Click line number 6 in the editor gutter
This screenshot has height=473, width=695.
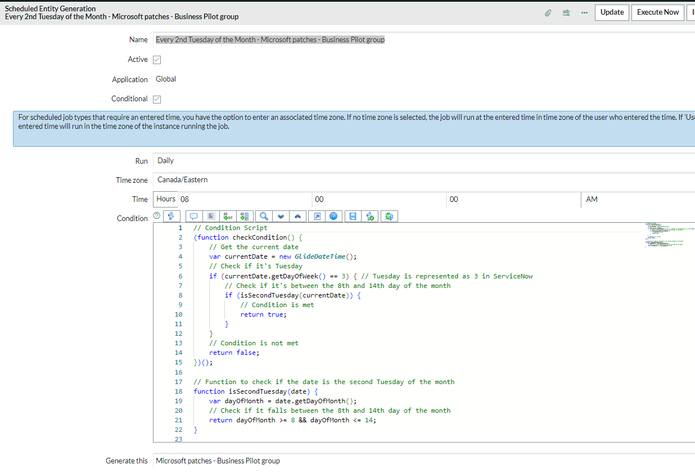pyautogui.click(x=180, y=276)
